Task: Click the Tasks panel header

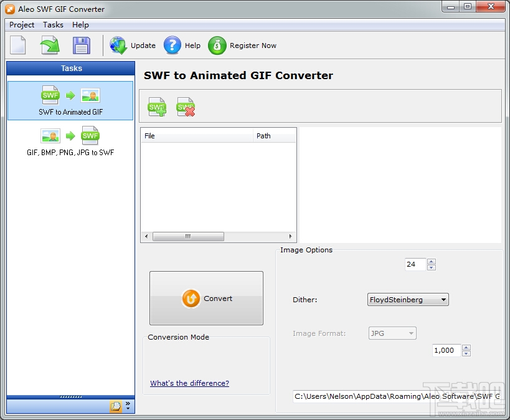Action: click(70, 69)
